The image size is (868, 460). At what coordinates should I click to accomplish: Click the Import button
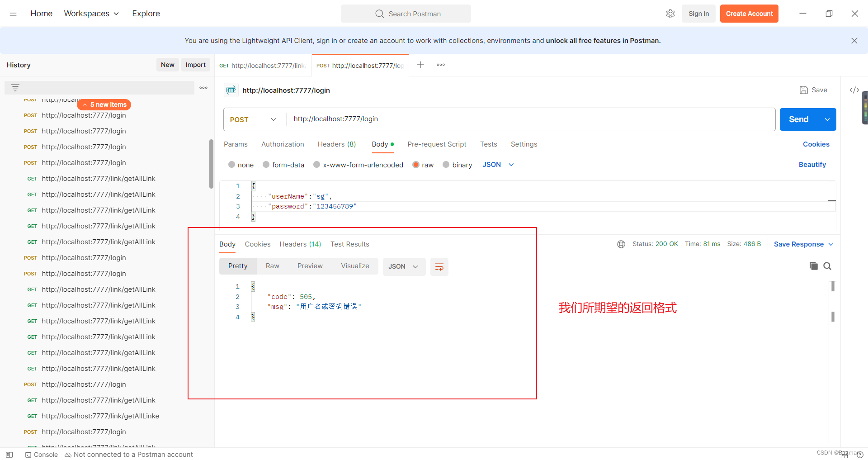click(195, 65)
